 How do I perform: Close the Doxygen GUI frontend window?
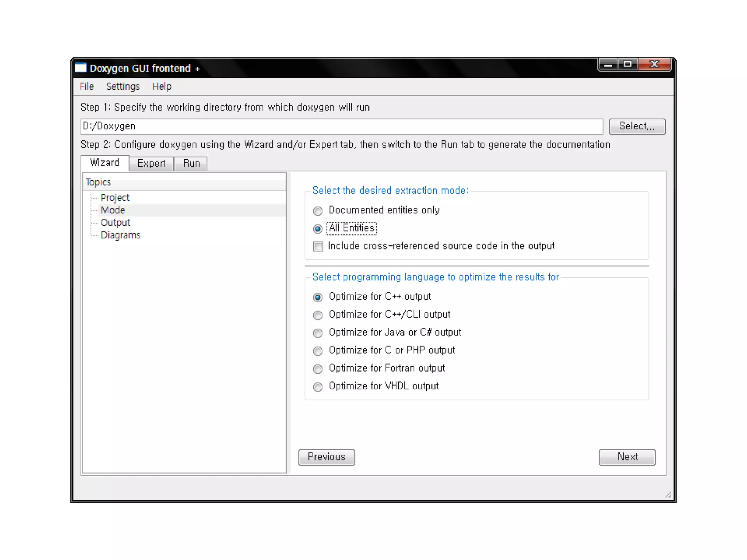click(655, 65)
